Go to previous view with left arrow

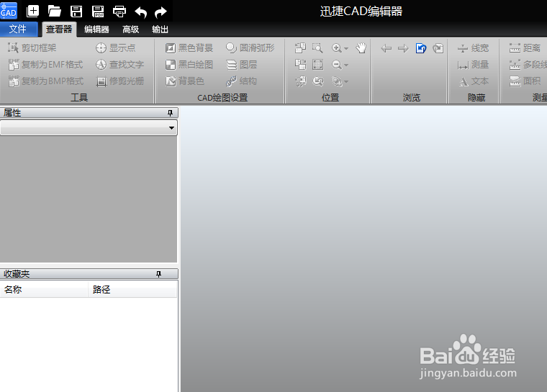386,48
